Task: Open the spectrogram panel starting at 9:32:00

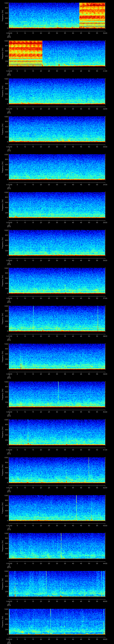Action: point(57,129)
